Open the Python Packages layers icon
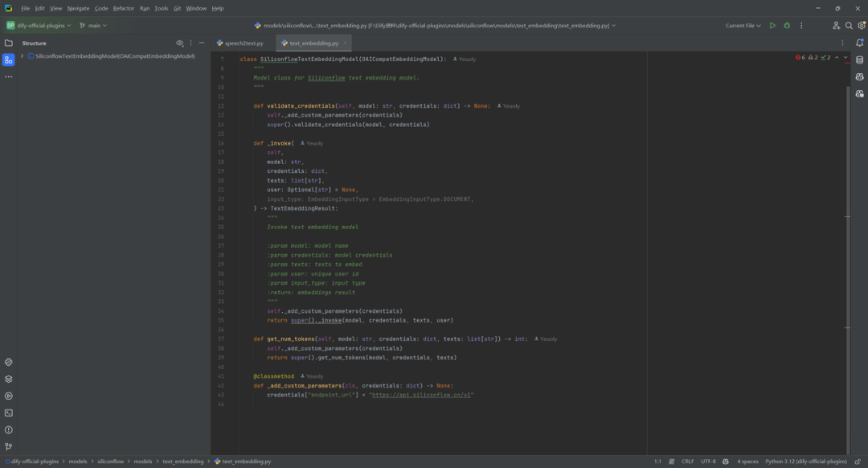Image resolution: width=868 pixels, height=468 pixels. [8, 380]
